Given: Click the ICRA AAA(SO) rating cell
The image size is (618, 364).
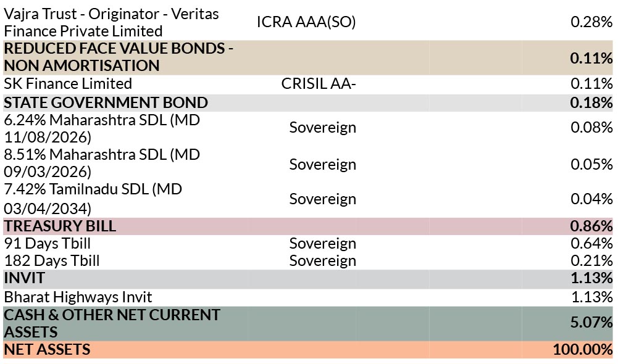Looking at the screenshot, I should pos(306,22).
